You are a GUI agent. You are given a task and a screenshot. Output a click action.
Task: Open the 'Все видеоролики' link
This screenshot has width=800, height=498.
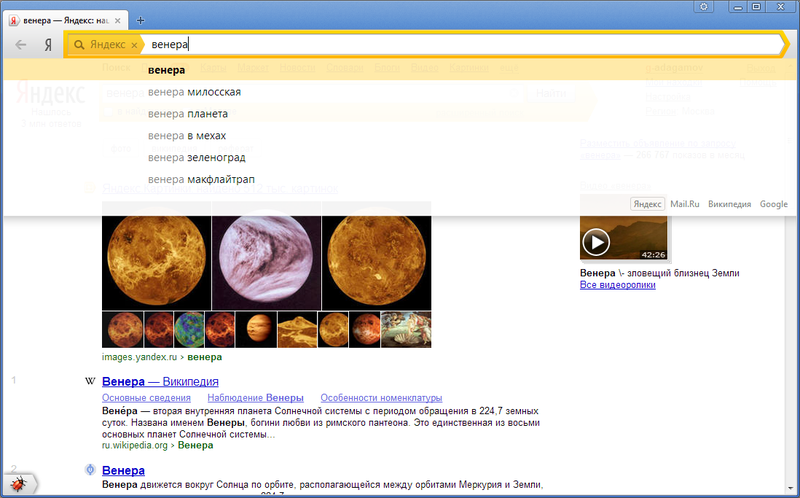[617, 286]
